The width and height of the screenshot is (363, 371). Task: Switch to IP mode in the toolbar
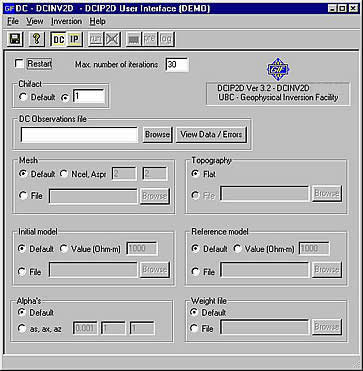pyautogui.click(x=74, y=39)
